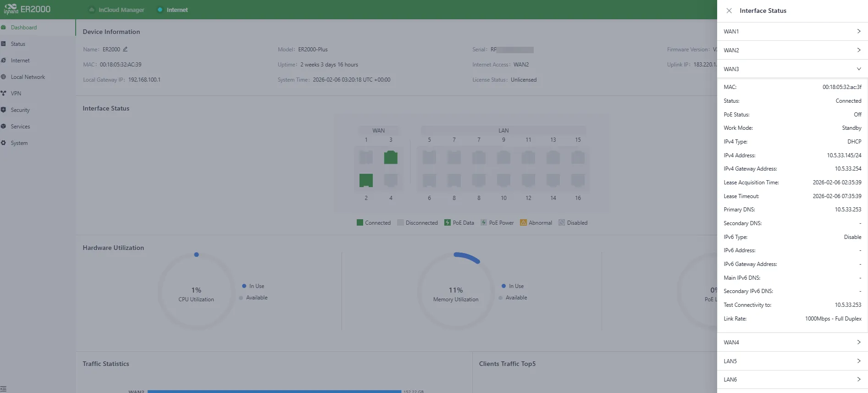Click the CPU Utilization gauge

click(x=196, y=291)
